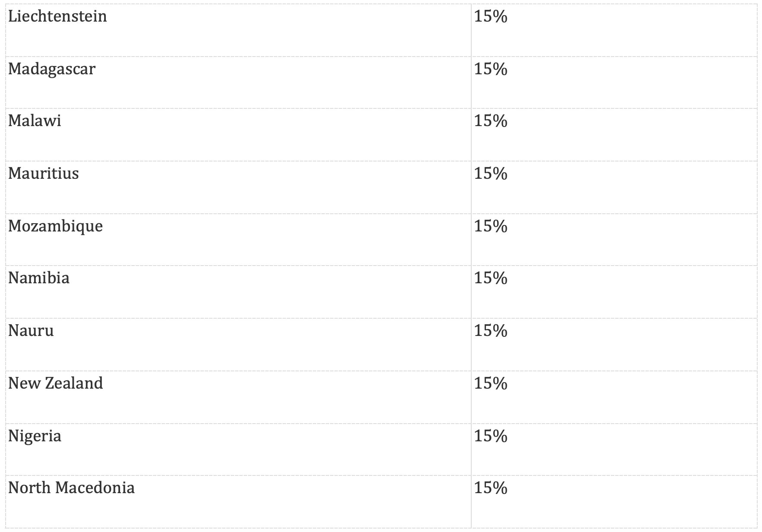
Task: Click the North Macedonia row label
Action: tap(71, 488)
